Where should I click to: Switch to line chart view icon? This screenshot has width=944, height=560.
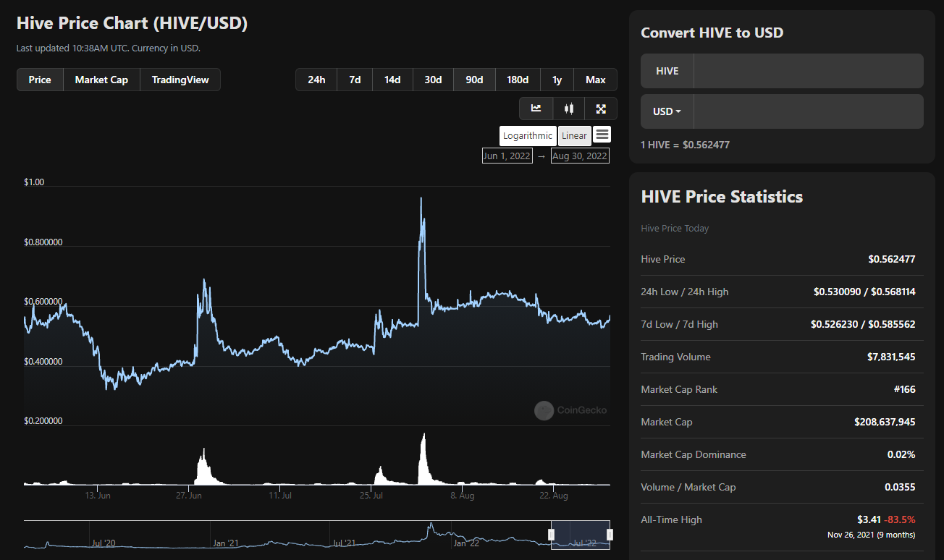pyautogui.click(x=536, y=109)
